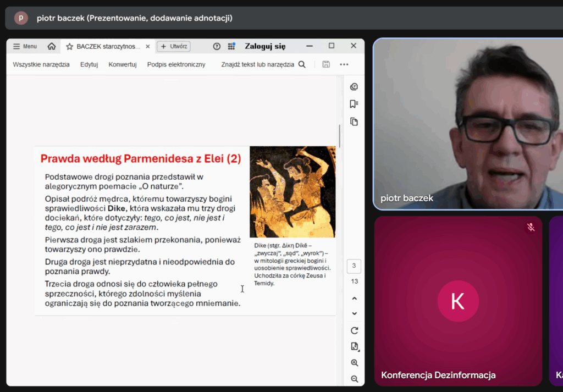Expand the three-dots more options menu
The width and height of the screenshot is (563, 392).
tap(344, 64)
